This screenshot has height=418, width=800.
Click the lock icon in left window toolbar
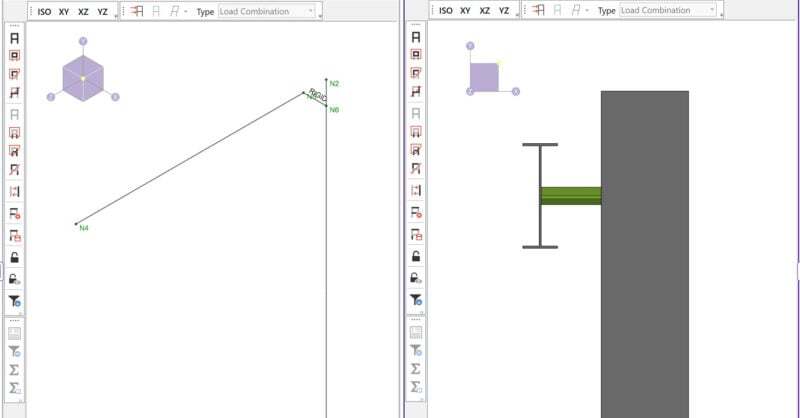click(15, 257)
